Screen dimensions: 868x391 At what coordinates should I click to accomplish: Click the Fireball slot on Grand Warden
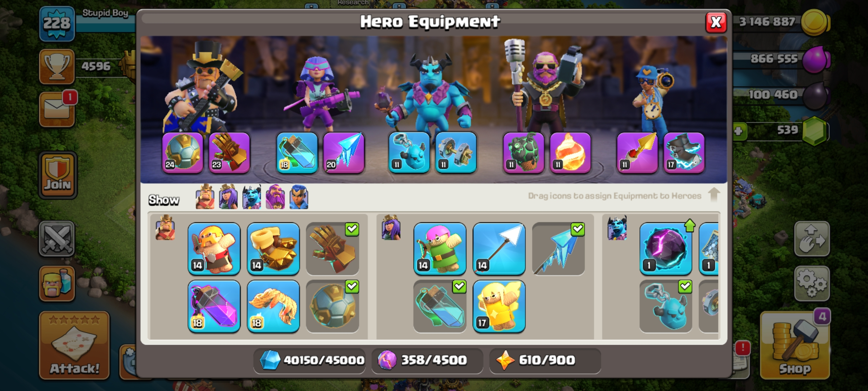570,153
